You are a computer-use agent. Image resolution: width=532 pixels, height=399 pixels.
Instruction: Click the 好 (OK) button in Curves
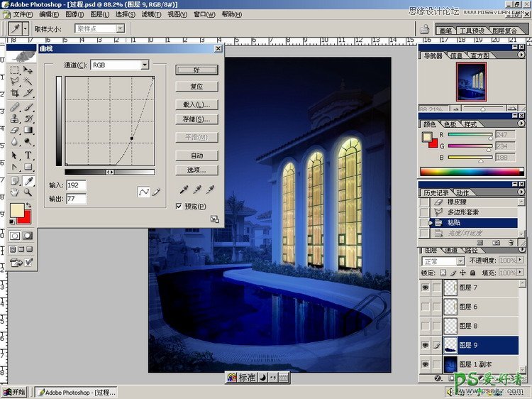click(196, 70)
